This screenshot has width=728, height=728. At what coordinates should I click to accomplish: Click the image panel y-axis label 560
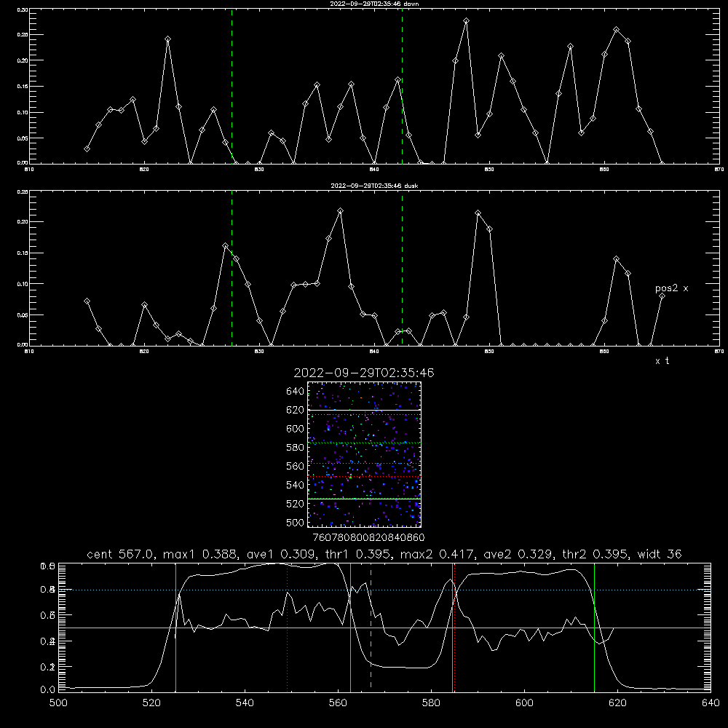(296, 466)
